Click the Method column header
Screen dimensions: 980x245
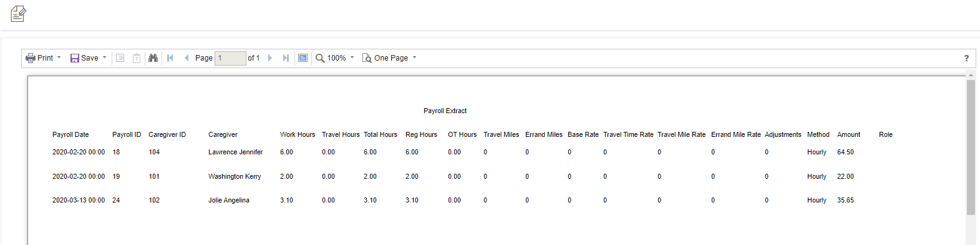point(818,134)
